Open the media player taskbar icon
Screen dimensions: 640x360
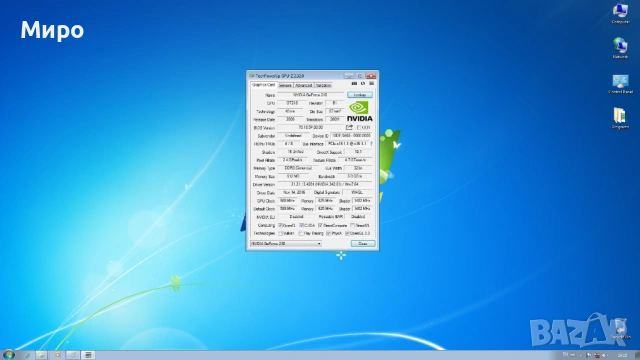57,355
